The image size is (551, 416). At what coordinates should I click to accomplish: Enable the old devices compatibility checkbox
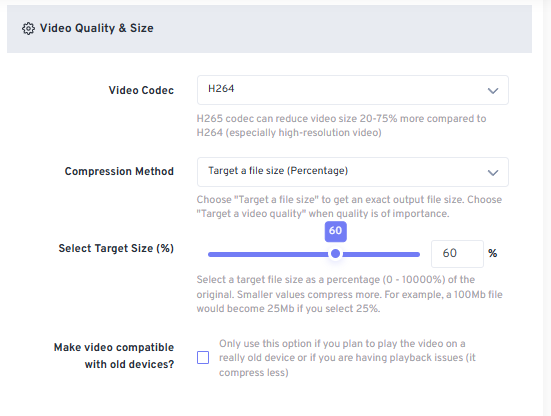(x=203, y=358)
